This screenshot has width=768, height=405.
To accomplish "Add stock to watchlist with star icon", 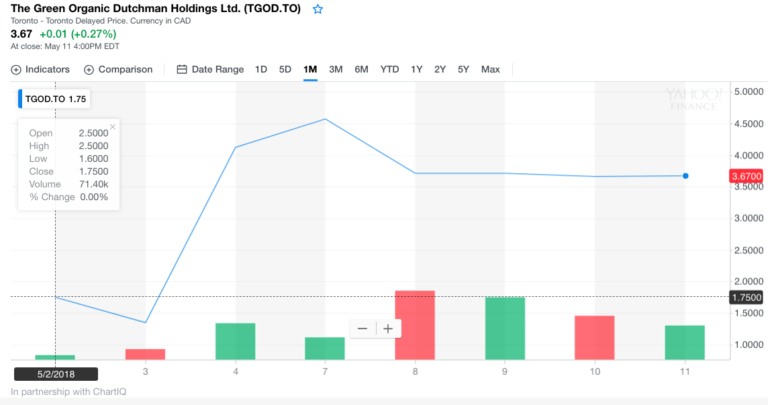I will pos(318,9).
